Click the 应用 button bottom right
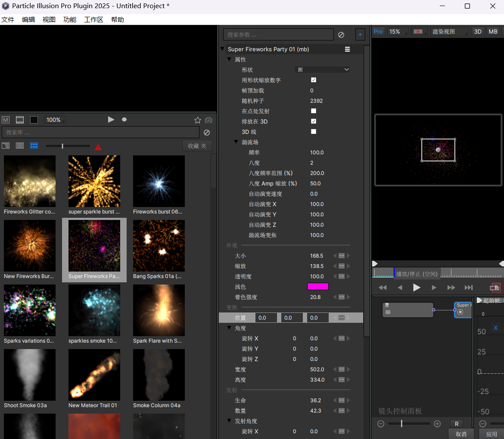Image resolution: width=504 pixels, height=439 pixels. point(491,434)
